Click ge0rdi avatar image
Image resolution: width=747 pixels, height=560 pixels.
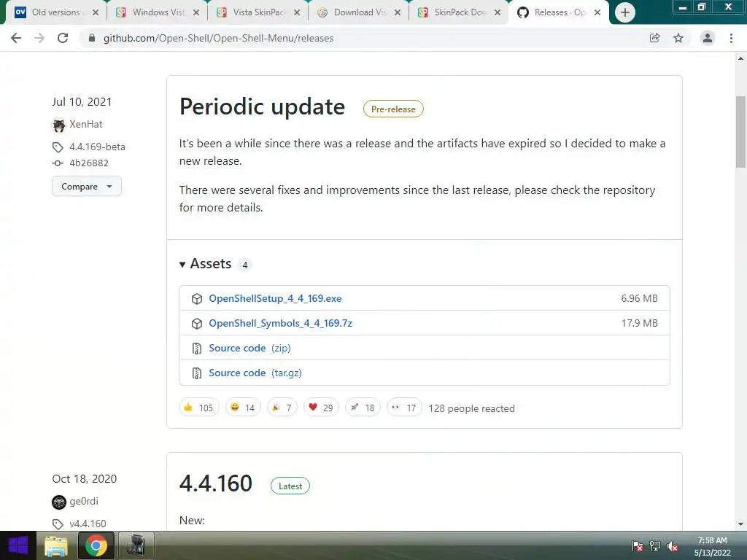(x=58, y=502)
